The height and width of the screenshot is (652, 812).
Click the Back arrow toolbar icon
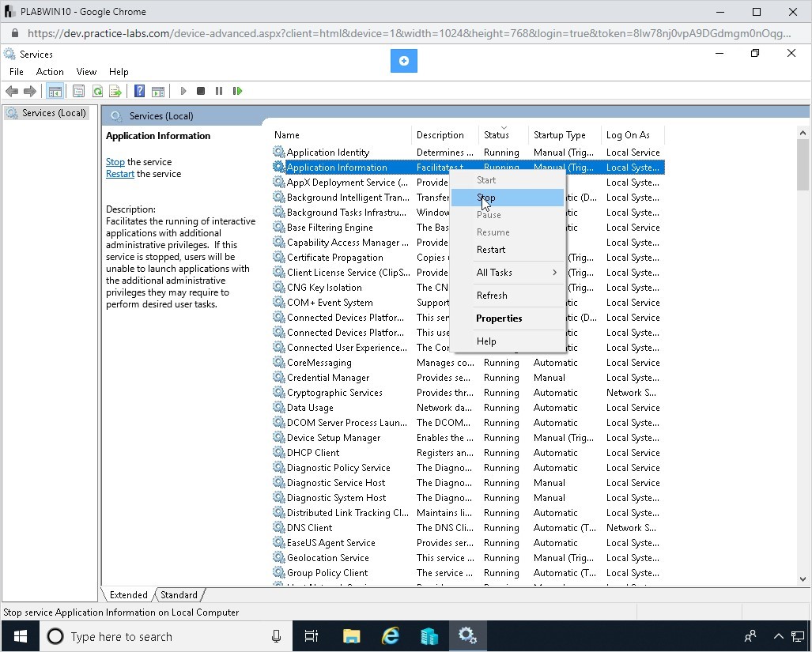pyautogui.click(x=12, y=91)
